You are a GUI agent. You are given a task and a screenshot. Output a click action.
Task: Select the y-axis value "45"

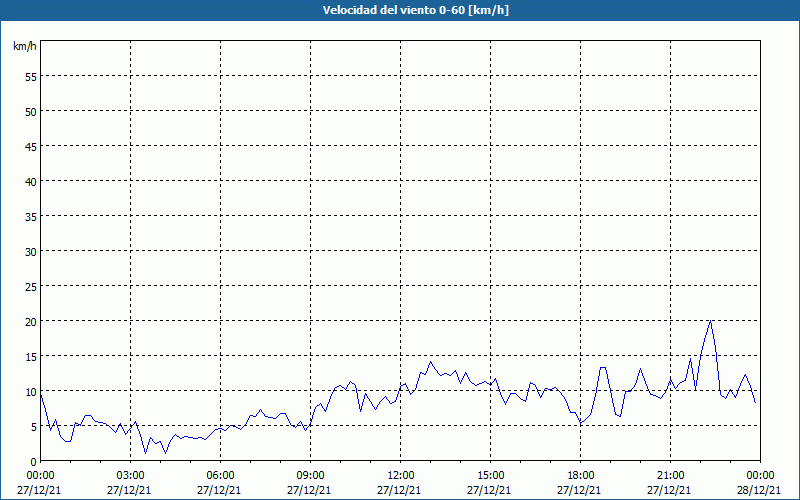pyautogui.click(x=31, y=146)
